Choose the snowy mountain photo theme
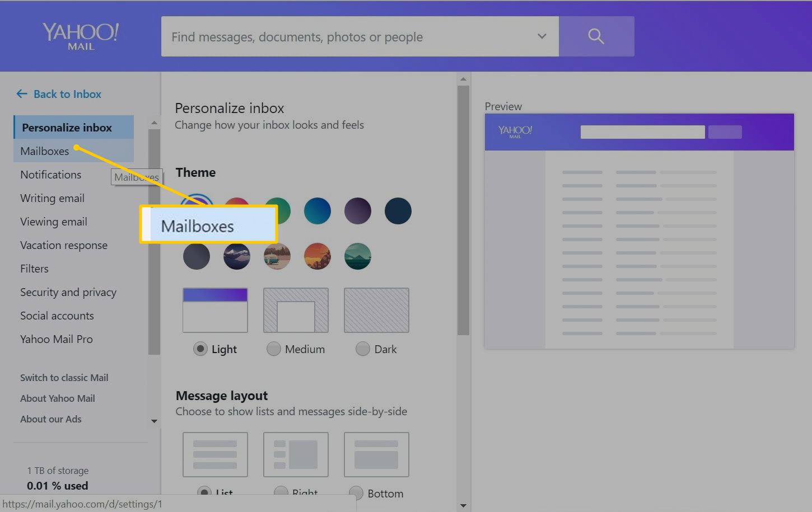 click(237, 256)
